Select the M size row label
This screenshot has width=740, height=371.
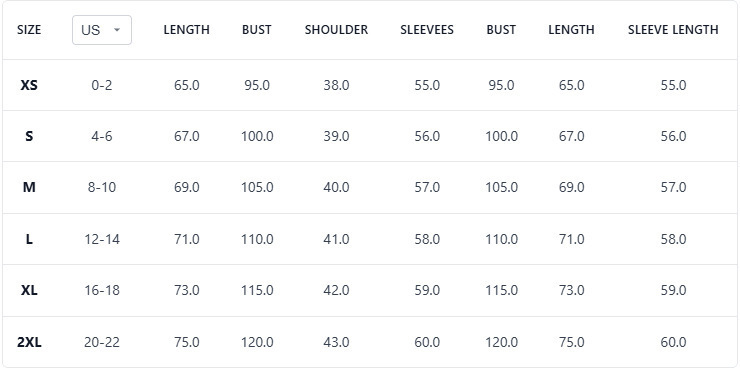pyautogui.click(x=29, y=187)
